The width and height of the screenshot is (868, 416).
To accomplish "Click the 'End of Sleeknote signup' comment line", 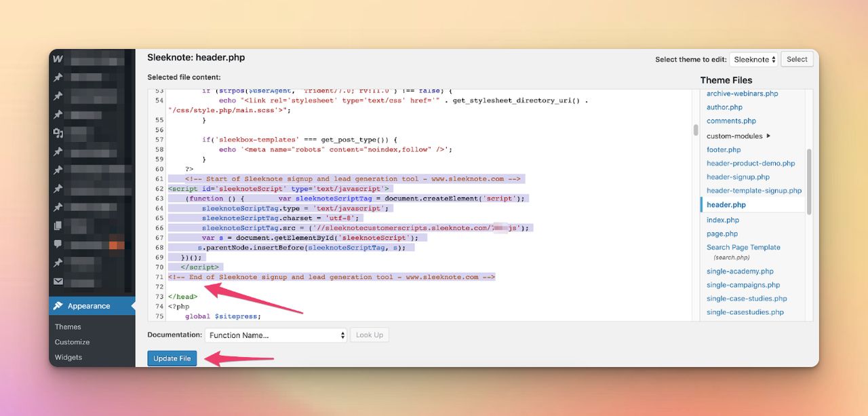I will point(332,277).
